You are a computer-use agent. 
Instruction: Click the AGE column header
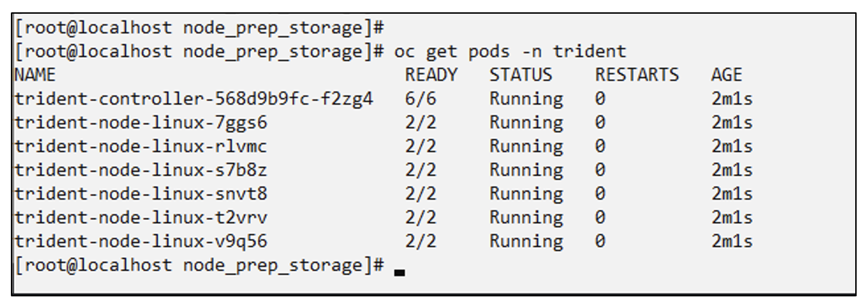[x=726, y=75]
